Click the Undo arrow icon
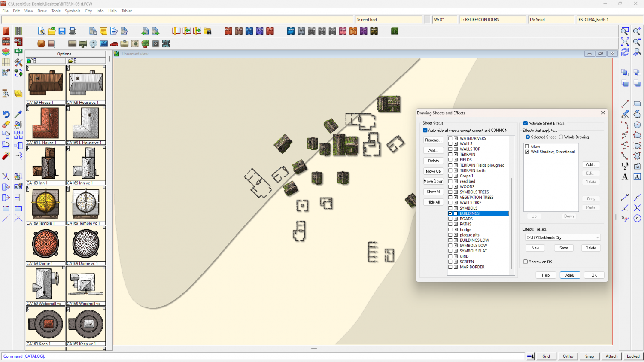Viewport: 644px width, 362px height. click(6, 114)
